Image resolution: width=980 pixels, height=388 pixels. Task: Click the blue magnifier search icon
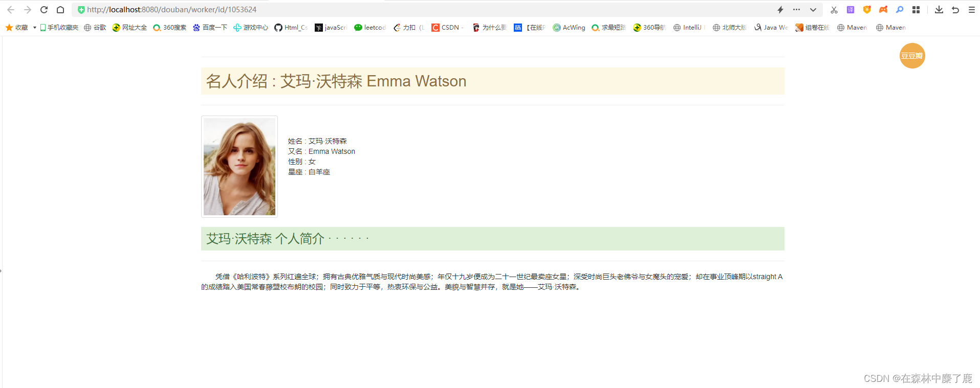pyautogui.click(x=900, y=10)
